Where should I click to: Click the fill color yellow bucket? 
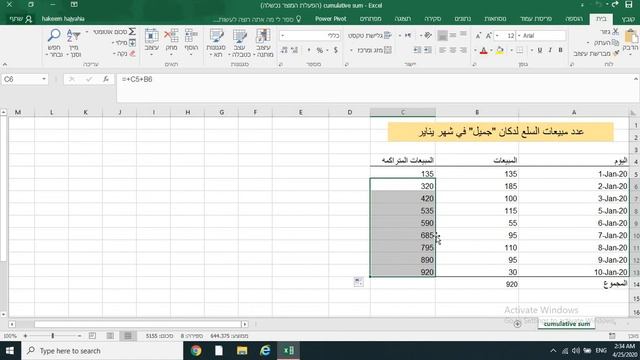click(500, 51)
